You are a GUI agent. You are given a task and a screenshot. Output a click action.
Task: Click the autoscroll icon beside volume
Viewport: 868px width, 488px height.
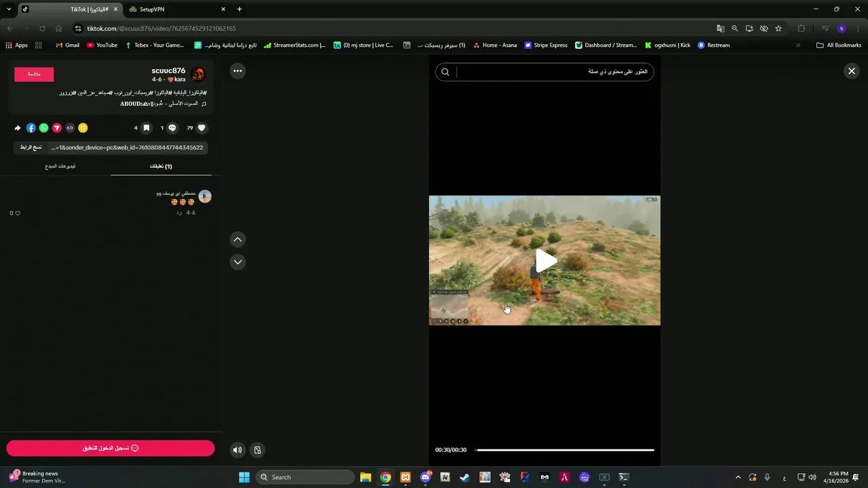258,449
